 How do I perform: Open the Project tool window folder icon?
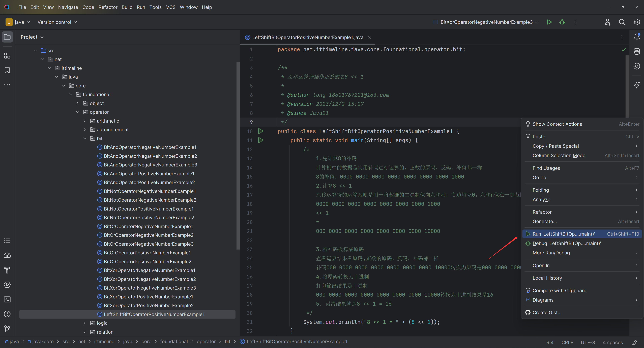pyautogui.click(x=7, y=37)
